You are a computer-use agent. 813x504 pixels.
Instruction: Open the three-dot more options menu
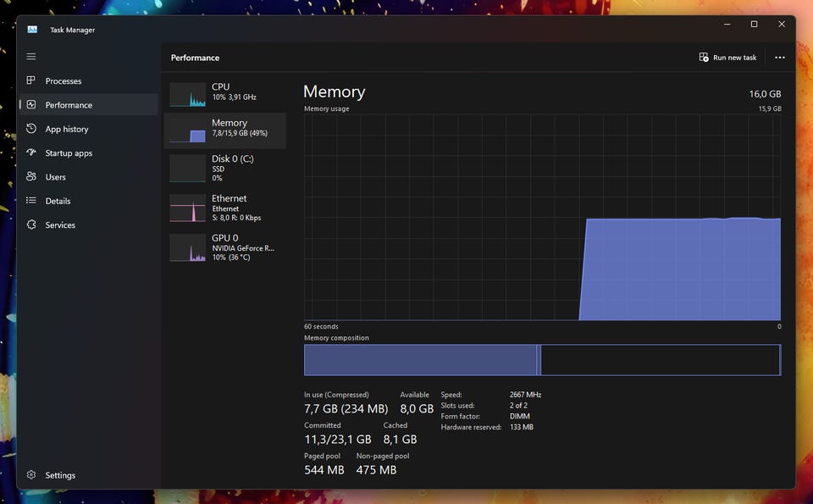pyautogui.click(x=780, y=58)
